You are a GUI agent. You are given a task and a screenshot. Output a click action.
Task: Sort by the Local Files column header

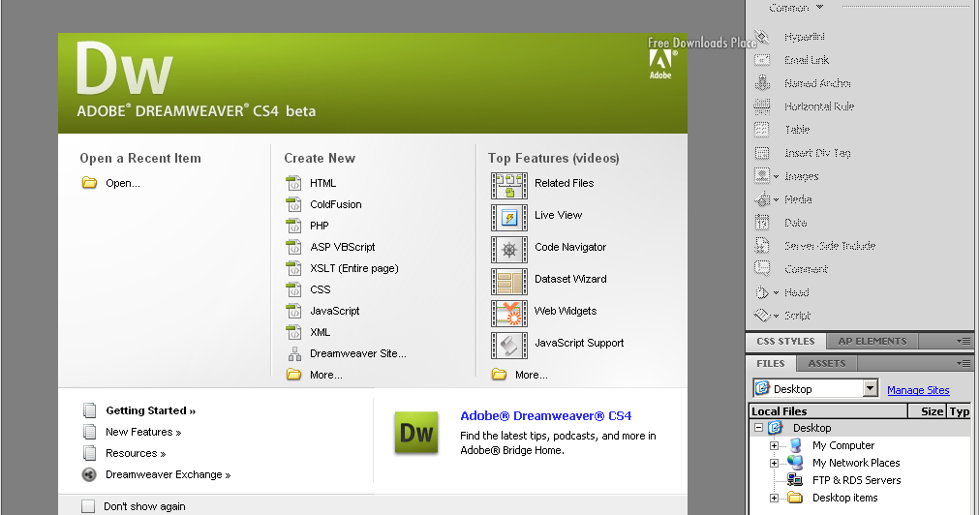(x=828, y=411)
